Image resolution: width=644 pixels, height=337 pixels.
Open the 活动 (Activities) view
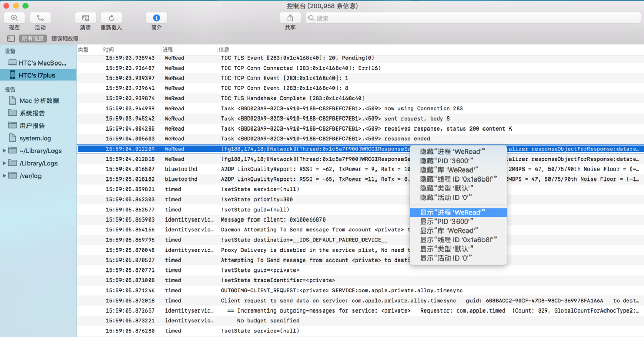(x=40, y=17)
